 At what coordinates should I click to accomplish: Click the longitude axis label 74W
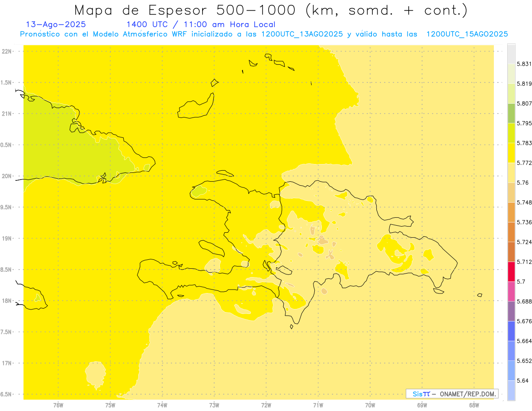pos(162,405)
